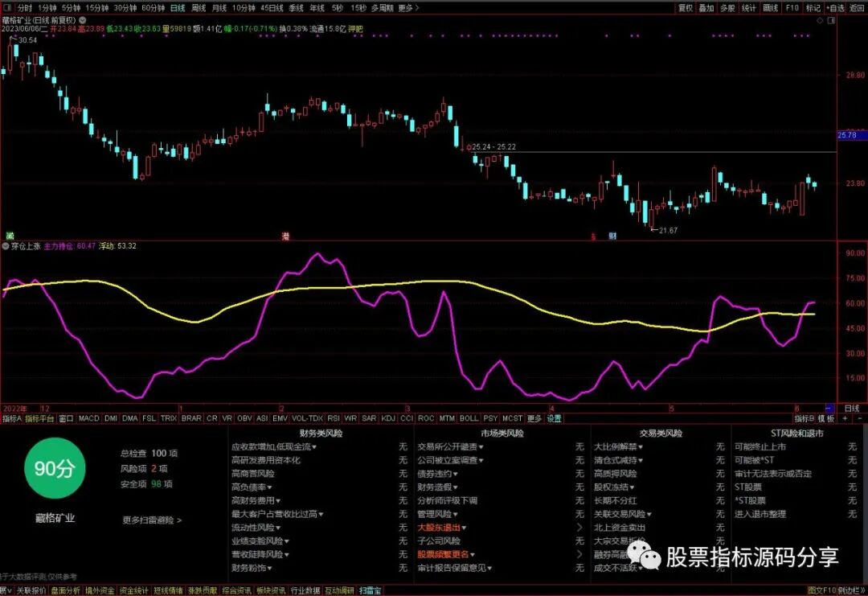This screenshot has width=868, height=596.
Task: Select the MCST indicator
Action: point(512,419)
